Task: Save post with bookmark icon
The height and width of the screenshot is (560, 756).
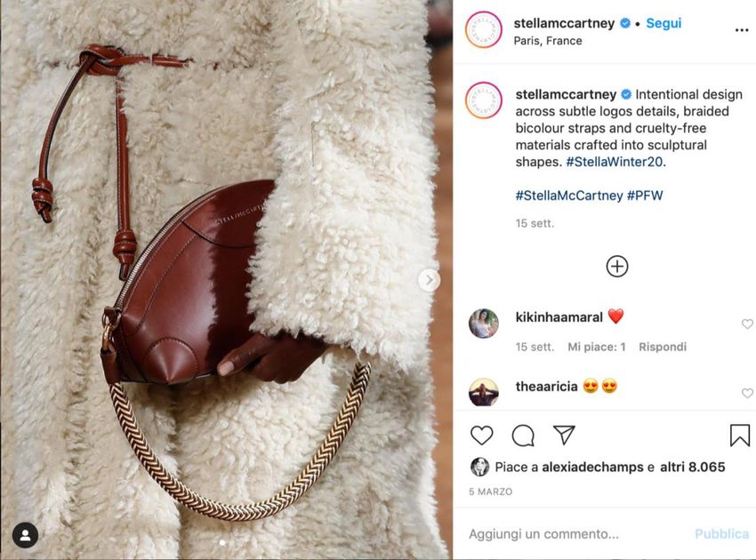Action: [739, 436]
